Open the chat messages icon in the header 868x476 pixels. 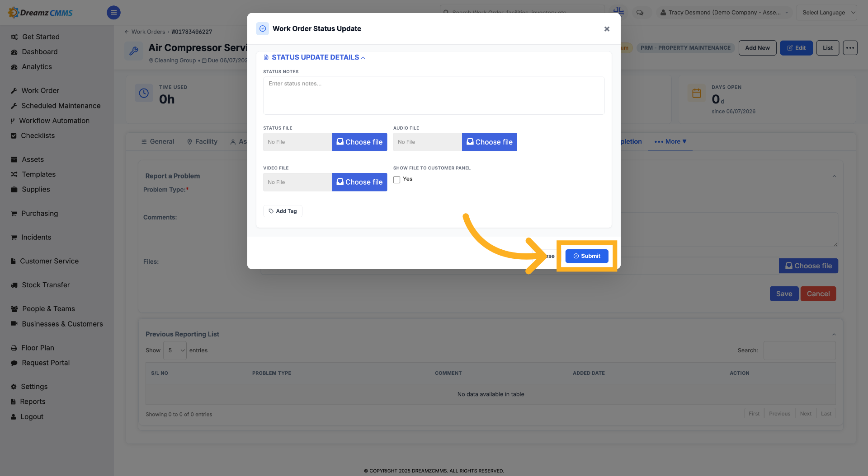(x=640, y=12)
